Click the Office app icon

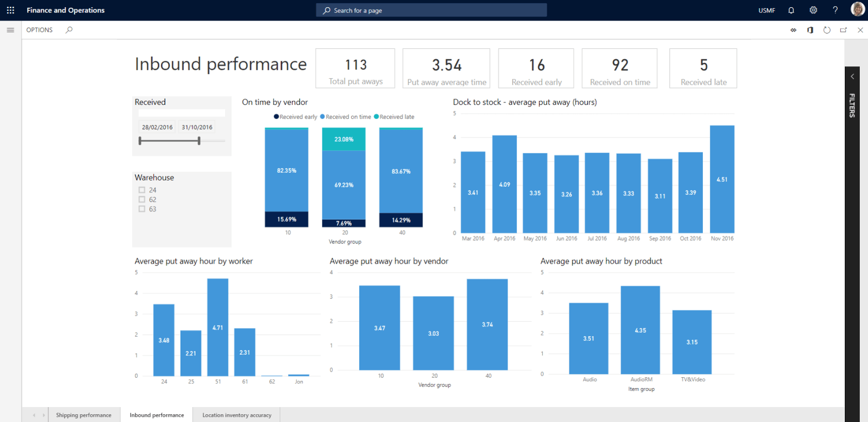pyautogui.click(x=810, y=30)
